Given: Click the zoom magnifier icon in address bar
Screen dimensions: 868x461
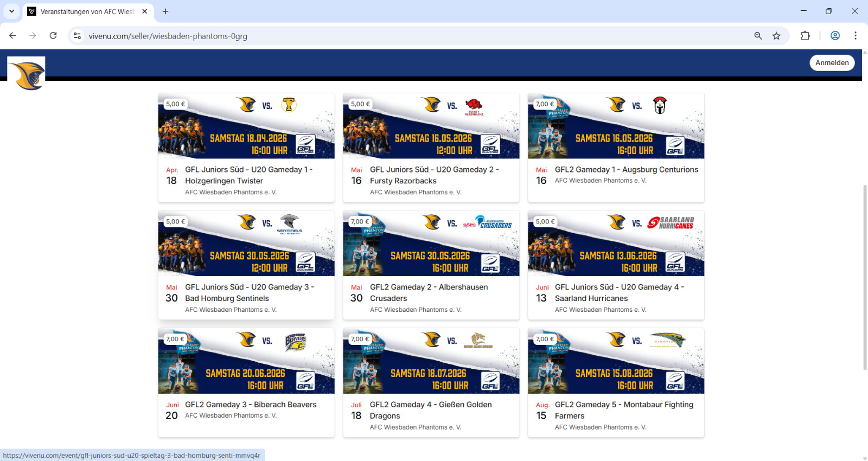Looking at the screenshot, I should pos(758,36).
